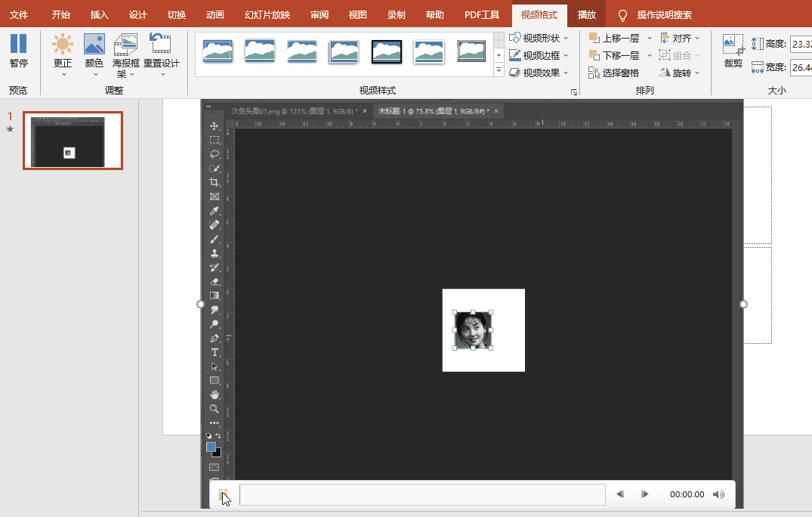
Task: Apply the fourth video style in gallery
Action: (344, 51)
